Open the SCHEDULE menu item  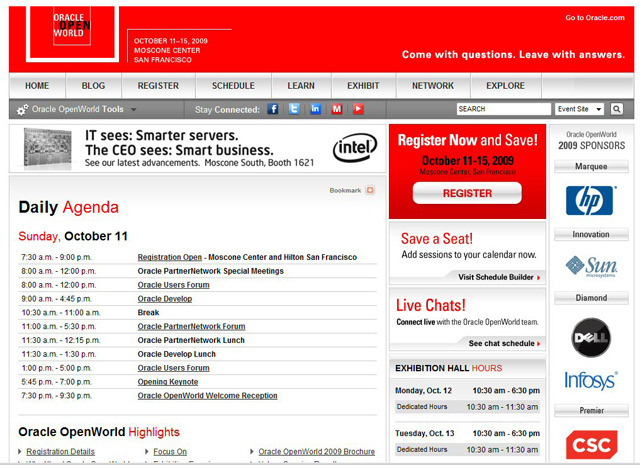233,86
